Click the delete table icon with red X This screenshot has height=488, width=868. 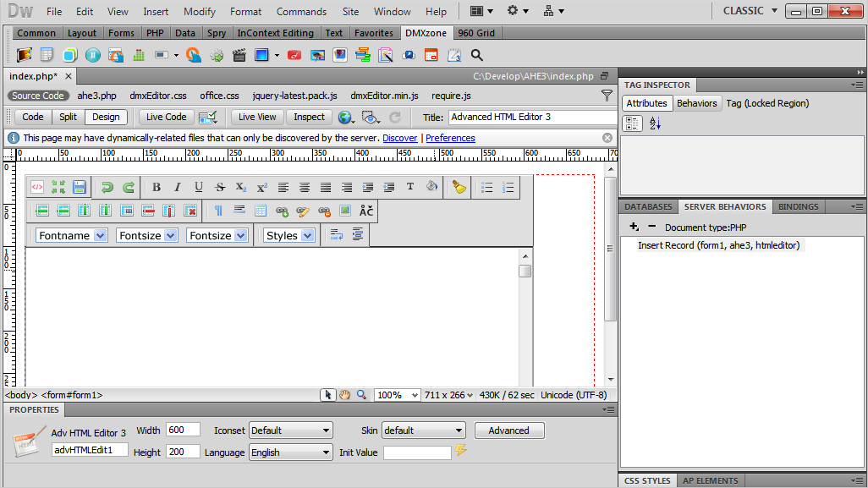190,211
